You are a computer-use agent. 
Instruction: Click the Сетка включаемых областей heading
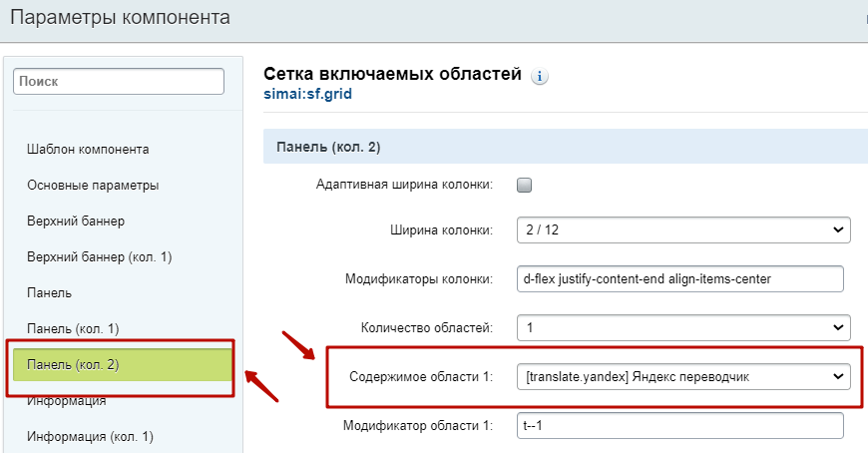(x=392, y=75)
